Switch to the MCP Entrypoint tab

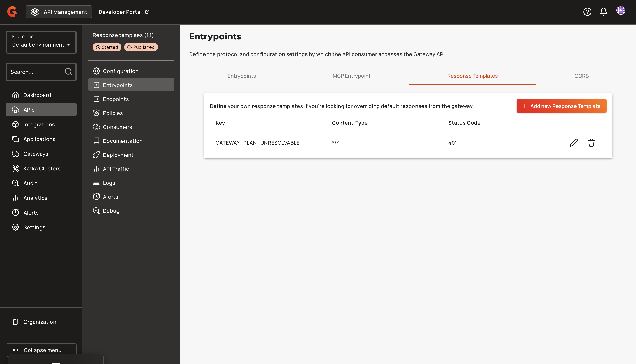click(351, 76)
